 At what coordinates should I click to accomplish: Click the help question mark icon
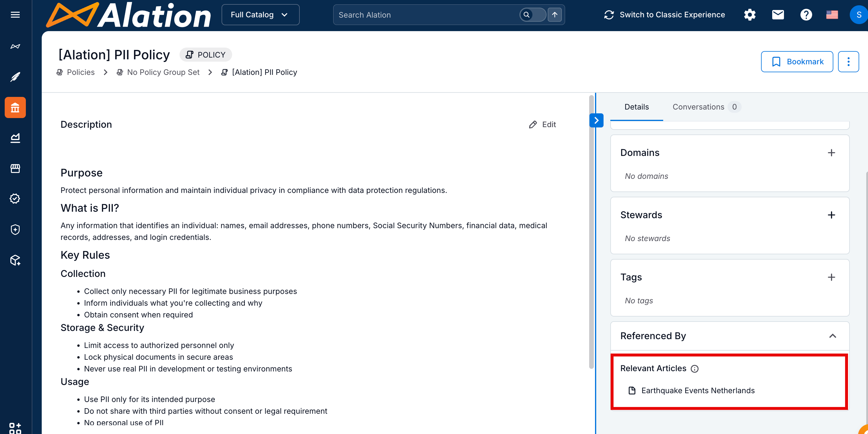click(806, 14)
